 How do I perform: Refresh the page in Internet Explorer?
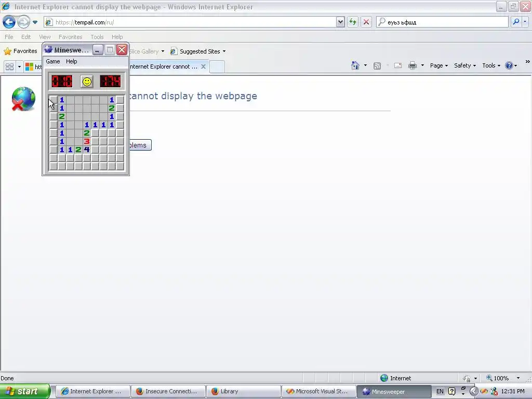tap(353, 22)
